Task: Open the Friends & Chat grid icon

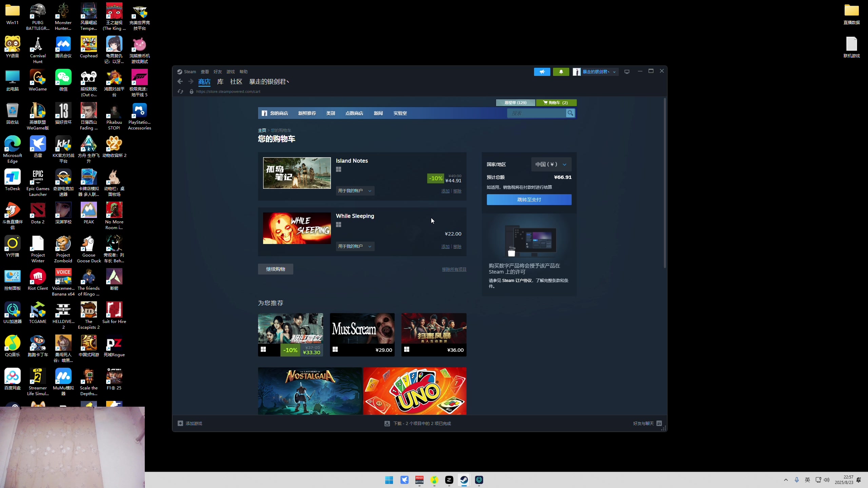Action: pos(659,423)
